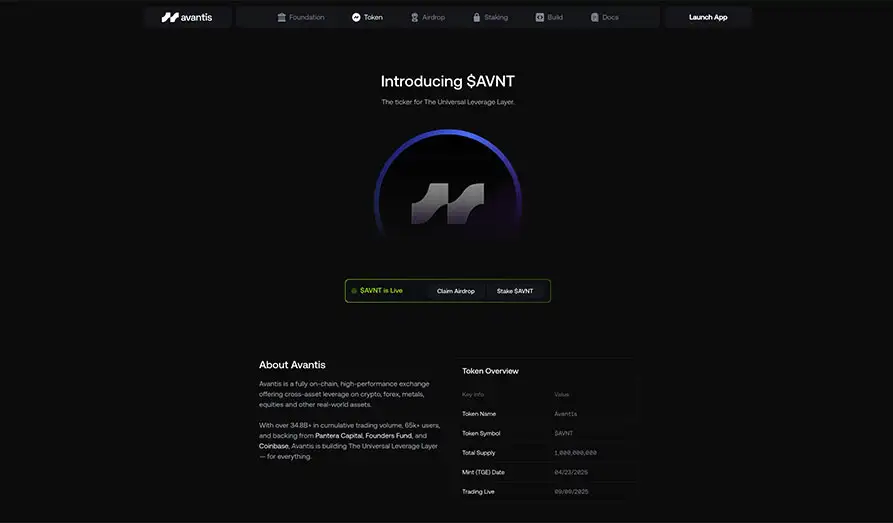Screen dimensions: 893x523
Task: Open the Docs nav item
Action: [604, 17]
